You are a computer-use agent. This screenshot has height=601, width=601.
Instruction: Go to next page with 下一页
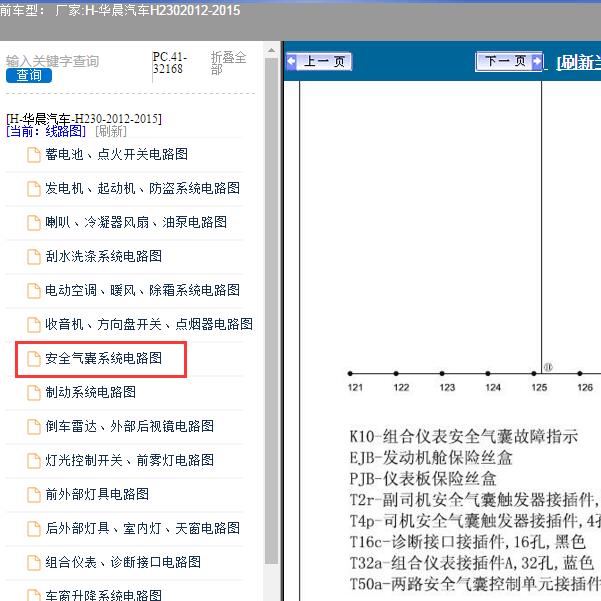click(509, 62)
